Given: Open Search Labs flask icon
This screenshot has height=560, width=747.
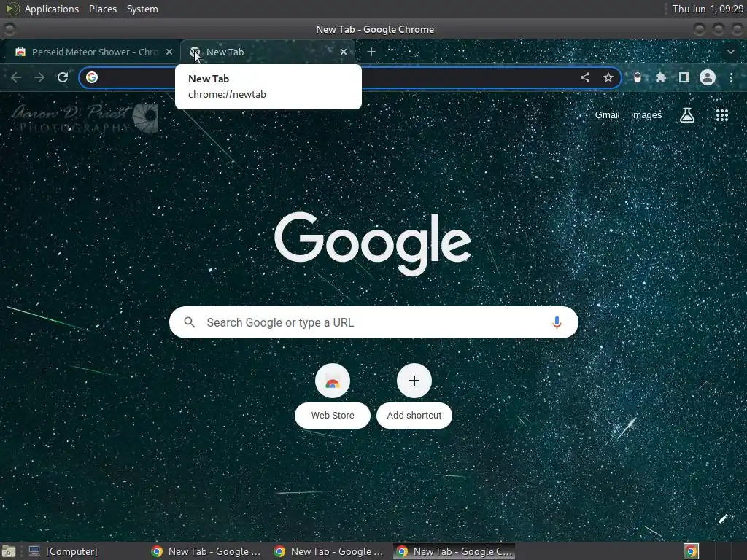Looking at the screenshot, I should pos(687,114).
